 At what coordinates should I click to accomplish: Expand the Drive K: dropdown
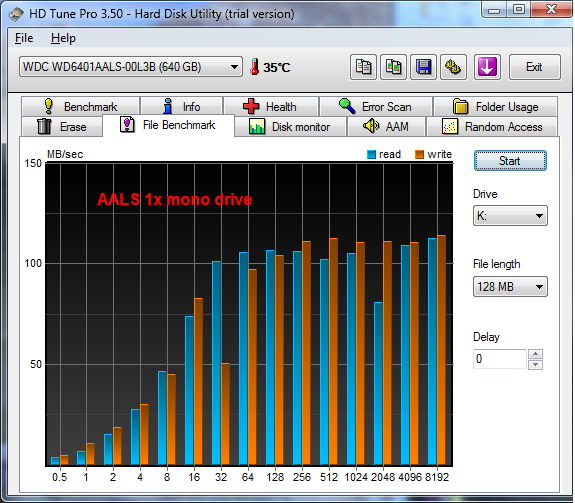pos(510,216)
